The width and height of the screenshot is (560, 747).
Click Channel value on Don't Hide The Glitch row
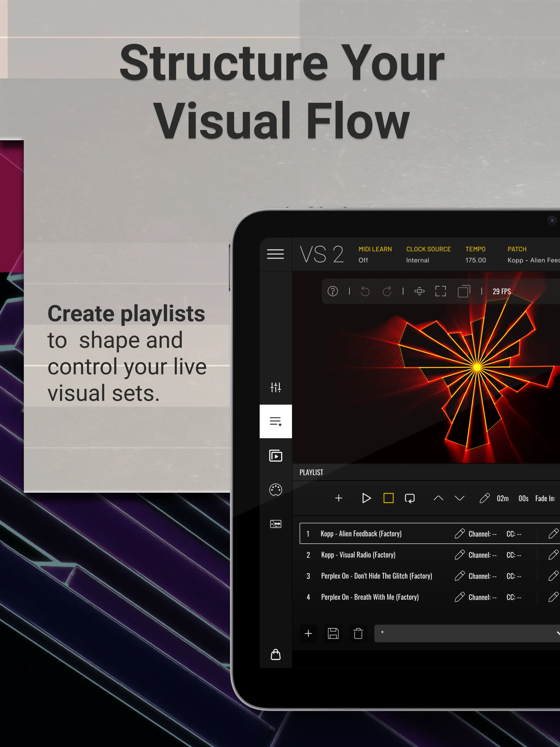pos(483,576)
